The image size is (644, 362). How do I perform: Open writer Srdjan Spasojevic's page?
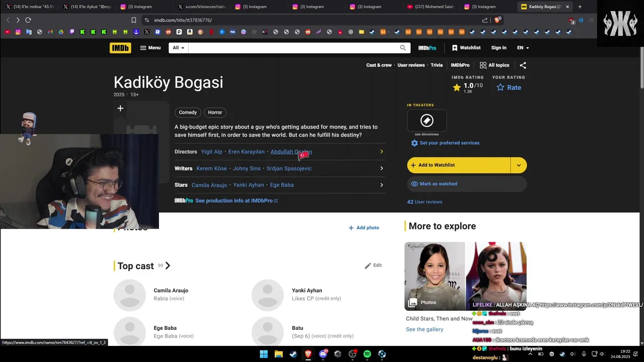coord(289,168)
